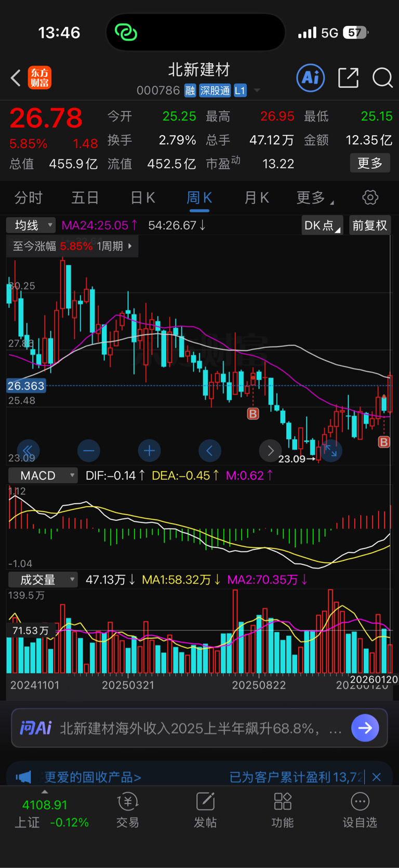Open 发帖 post icon in bottom bar
This screenshot has width=399, height=868.
coord(205,801)
